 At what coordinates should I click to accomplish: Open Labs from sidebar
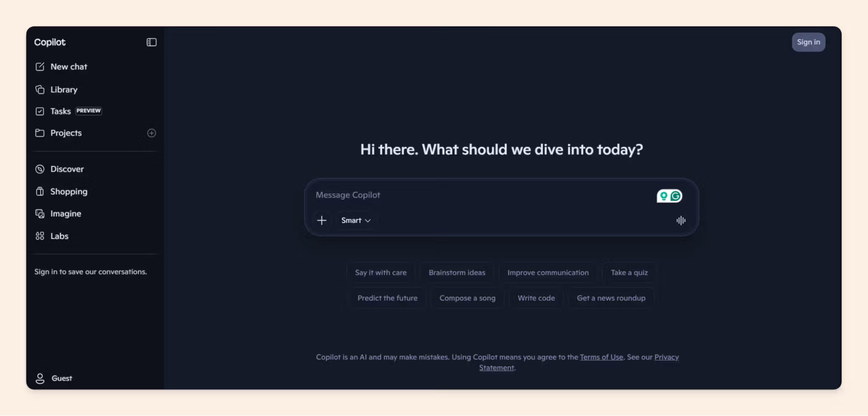tap(59, 236)
